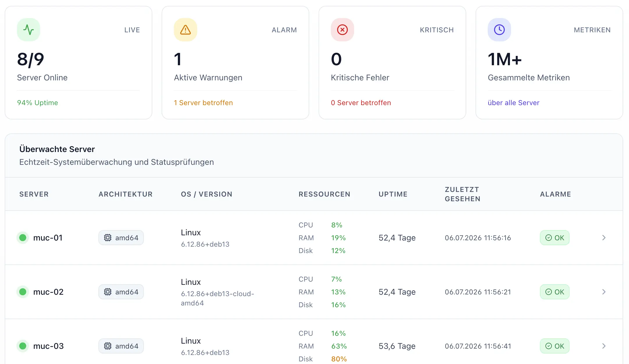Click the checkmark icon in muc-03 OK badge

(x=549, y=346)
